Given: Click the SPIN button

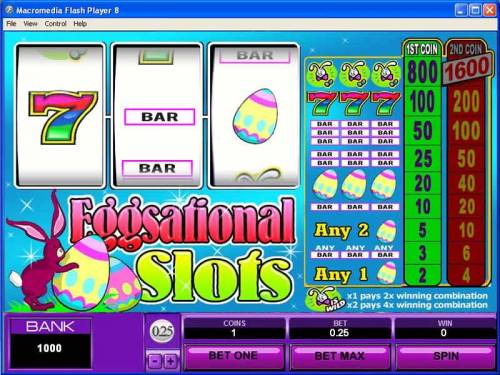Looking at the screenshot, I should tap(446, 356).
